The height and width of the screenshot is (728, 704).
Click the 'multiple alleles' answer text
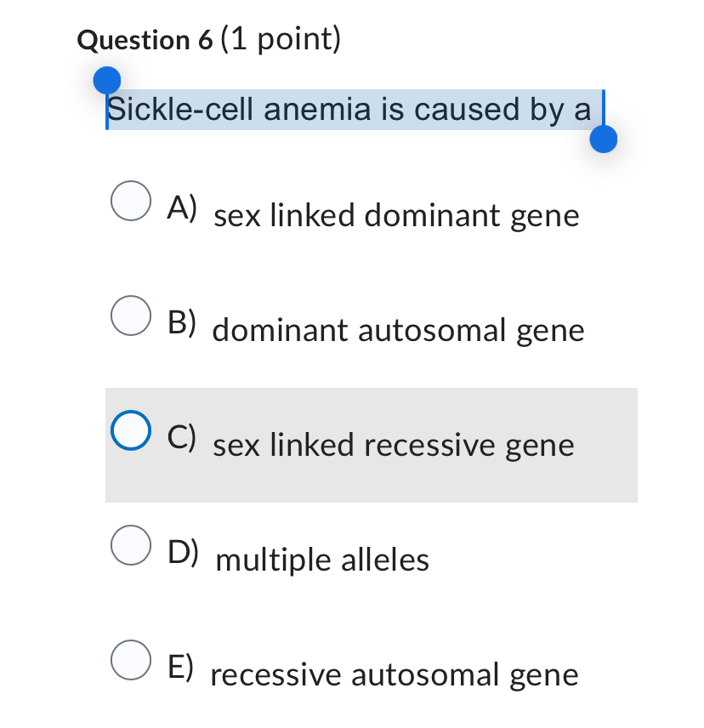coord(322,560)
